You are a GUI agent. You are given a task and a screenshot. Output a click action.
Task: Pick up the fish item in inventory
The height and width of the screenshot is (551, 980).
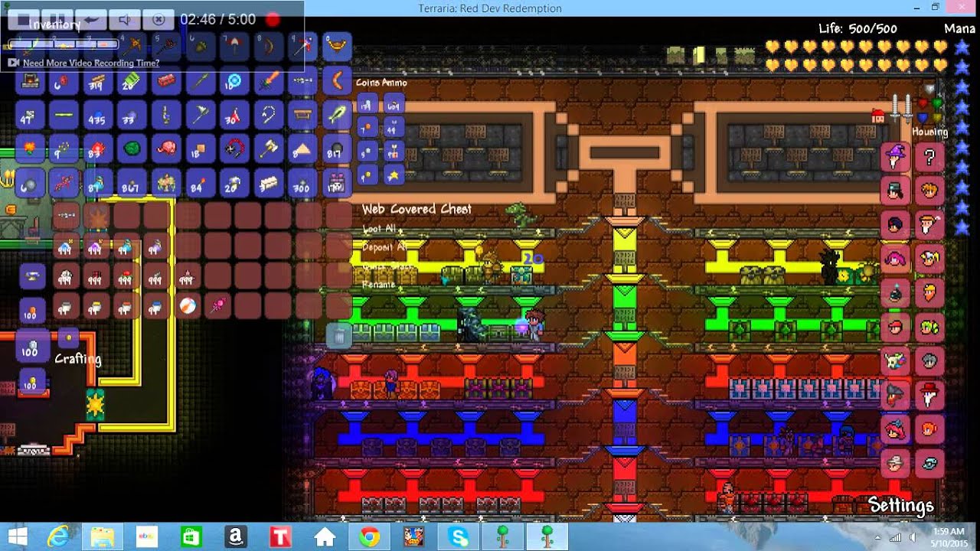(x=337, y=116)
